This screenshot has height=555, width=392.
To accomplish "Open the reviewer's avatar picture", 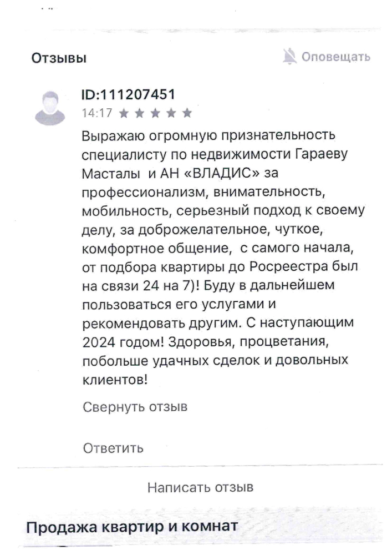I will [50, 108].
